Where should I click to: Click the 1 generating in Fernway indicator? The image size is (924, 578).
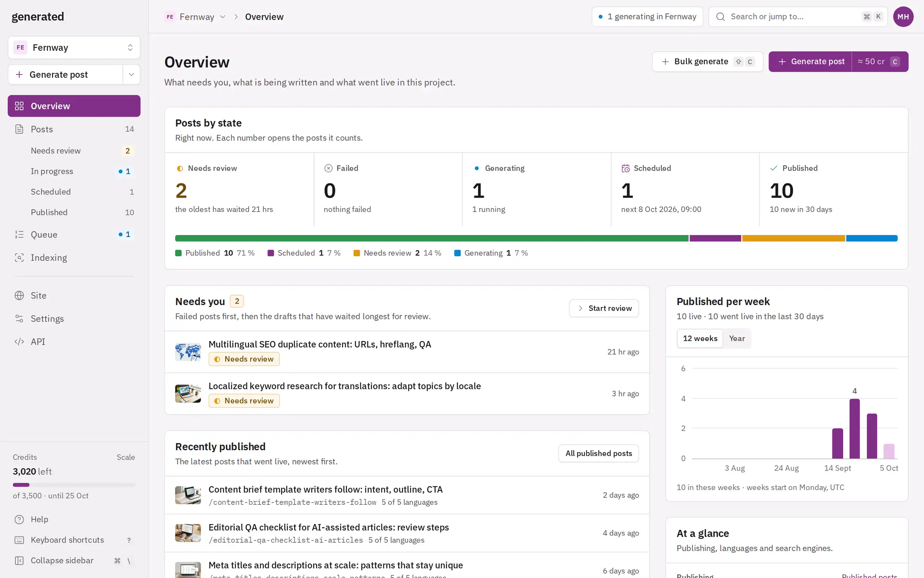click(647, 17)
